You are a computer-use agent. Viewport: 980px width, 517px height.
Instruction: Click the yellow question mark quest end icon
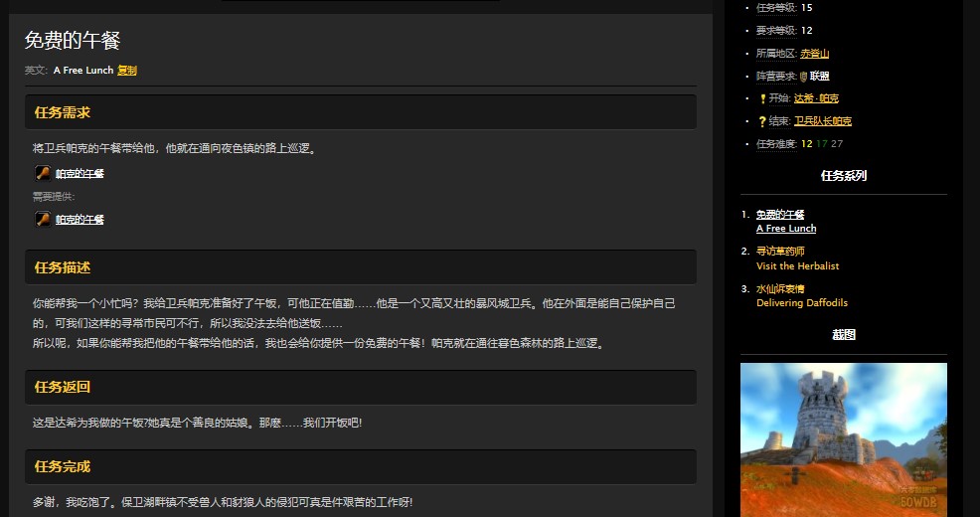click(x=762, y=121)
